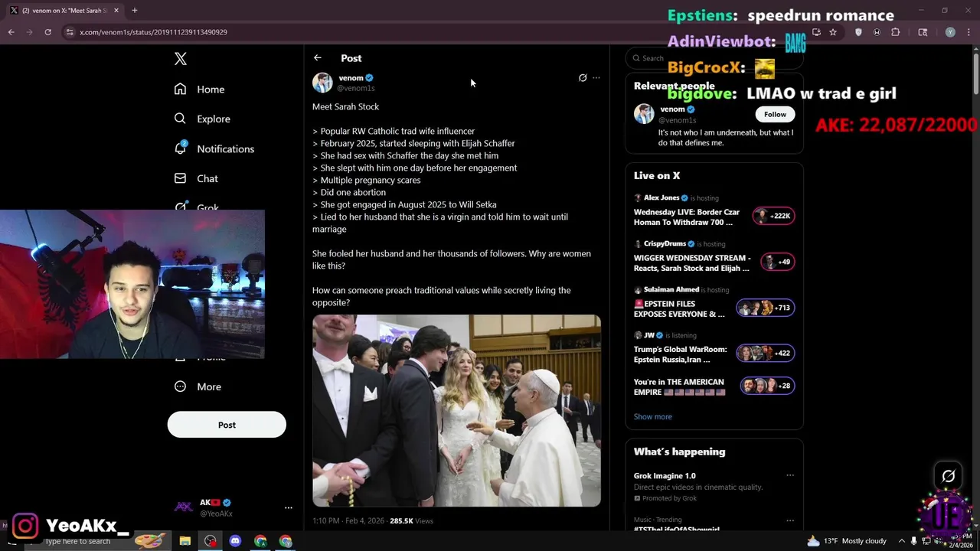This screenshot has width=980, height=551.
Task: Open the weather widget Mostly cloudy
Action: (847, 541)
